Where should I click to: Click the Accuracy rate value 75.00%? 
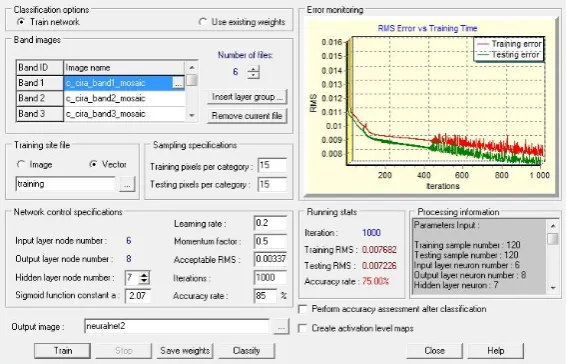(x=375, y=281)
